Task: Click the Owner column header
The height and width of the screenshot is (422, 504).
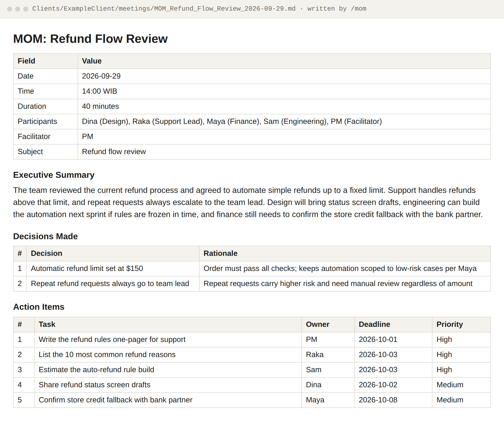Action: 328,324
